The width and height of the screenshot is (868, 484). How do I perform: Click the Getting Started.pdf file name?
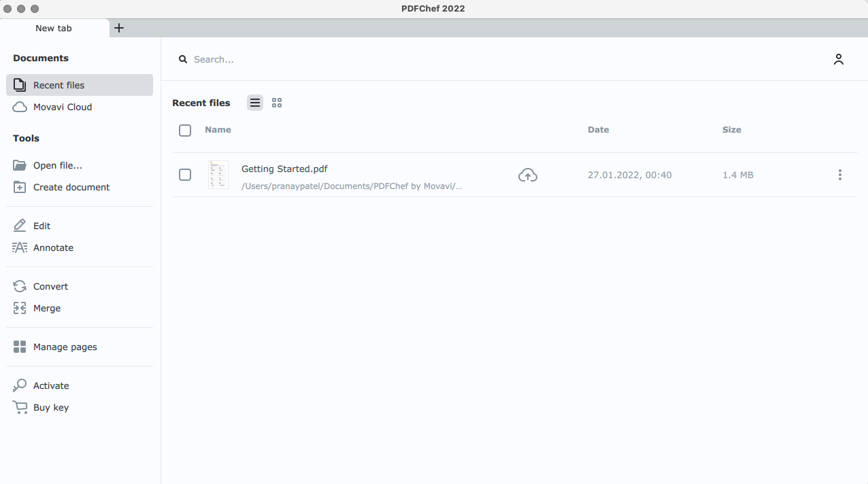coord(284,169)
